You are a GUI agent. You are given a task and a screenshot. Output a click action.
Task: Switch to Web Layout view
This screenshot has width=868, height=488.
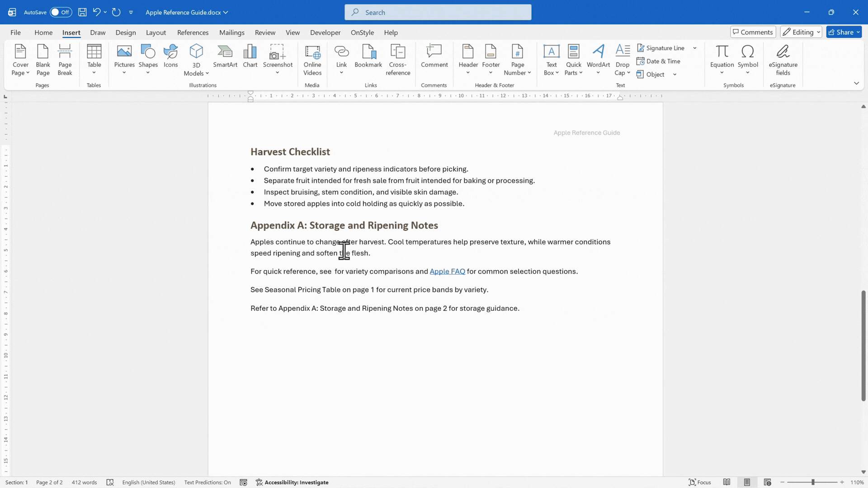(x=767, y=482)
